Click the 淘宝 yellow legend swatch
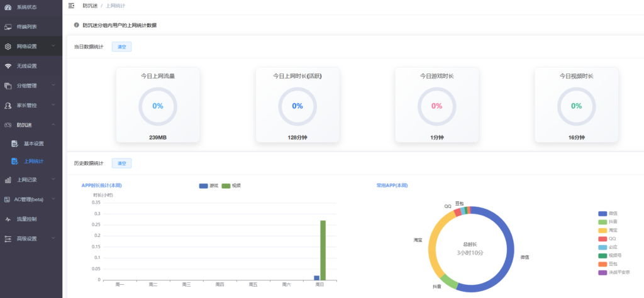Viewport: 644px width, 298px height. click(602, 230)
